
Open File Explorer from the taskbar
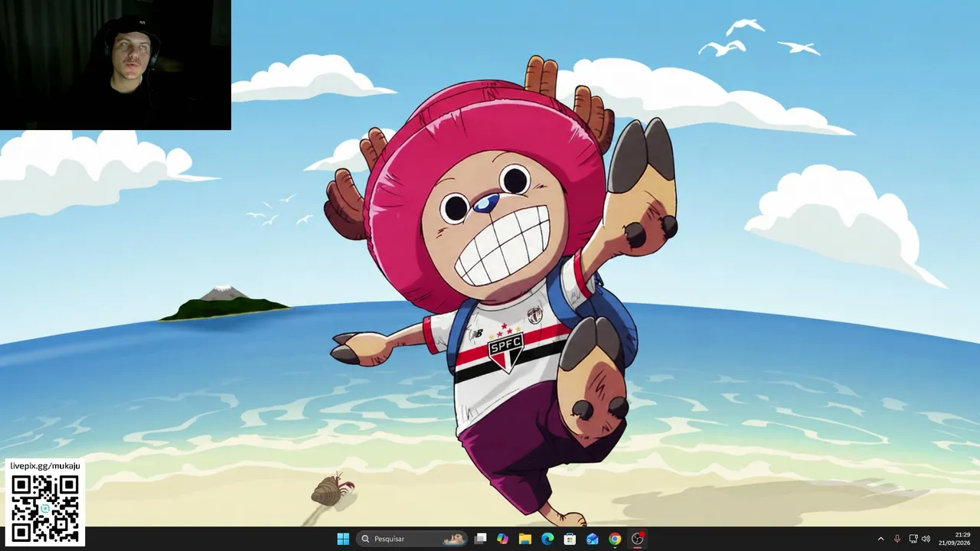[x=525, y=539]
